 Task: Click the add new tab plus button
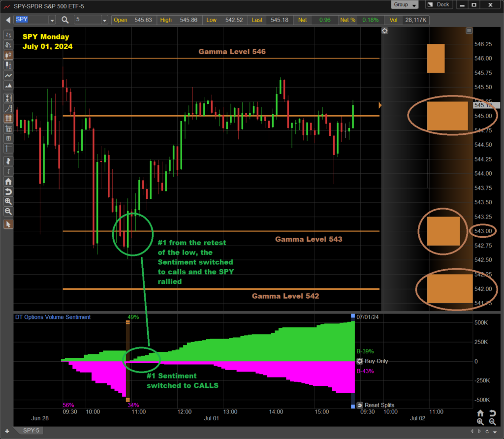pyautogui.click(x=7, y=431)
